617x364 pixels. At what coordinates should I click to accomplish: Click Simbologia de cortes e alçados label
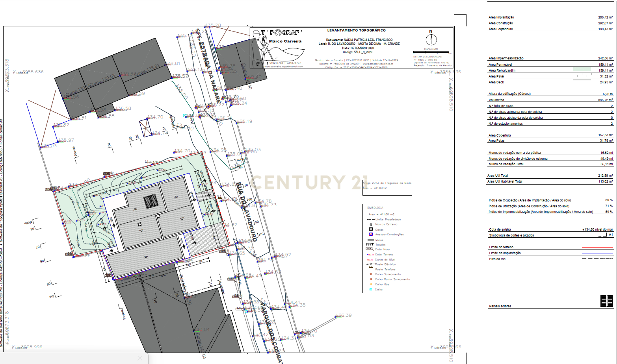pos(511,235)
